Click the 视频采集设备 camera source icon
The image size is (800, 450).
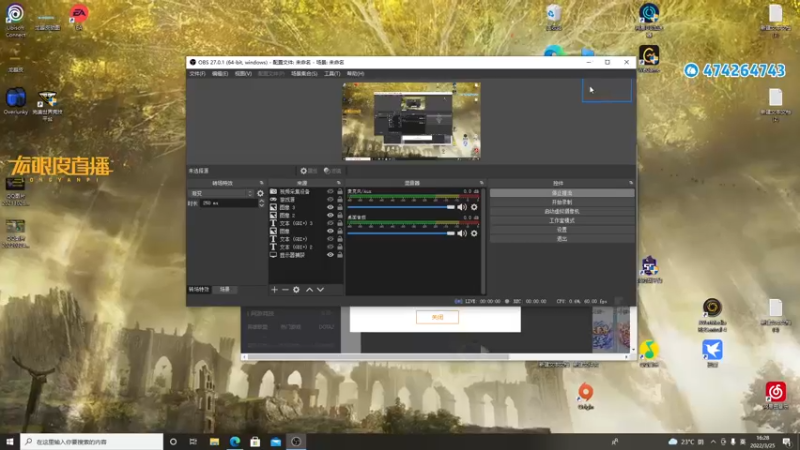[273, 191]
